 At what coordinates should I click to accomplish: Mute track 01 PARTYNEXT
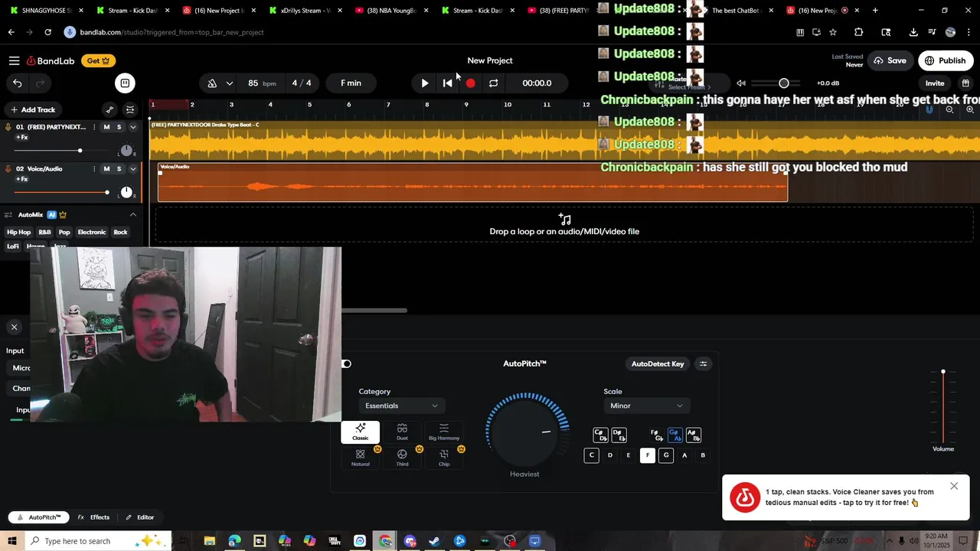106,127
